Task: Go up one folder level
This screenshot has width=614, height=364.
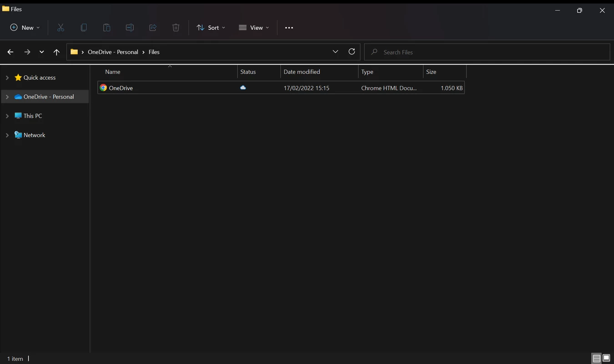Action: pos(56,52)
